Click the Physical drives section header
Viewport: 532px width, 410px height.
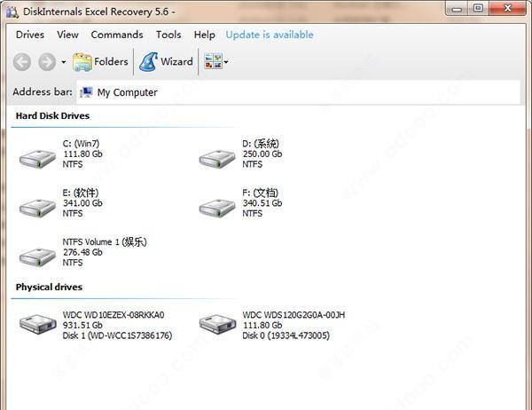49,287
